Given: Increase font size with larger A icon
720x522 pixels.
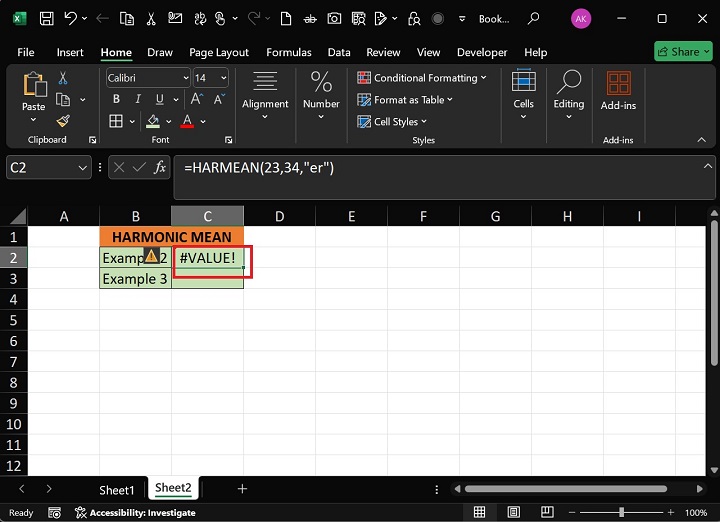Looking at the screenshot, I should [x=197, y=99].
